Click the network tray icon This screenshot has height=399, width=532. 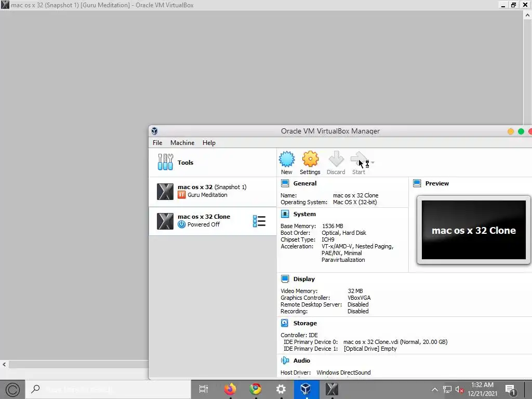point(447,390)
